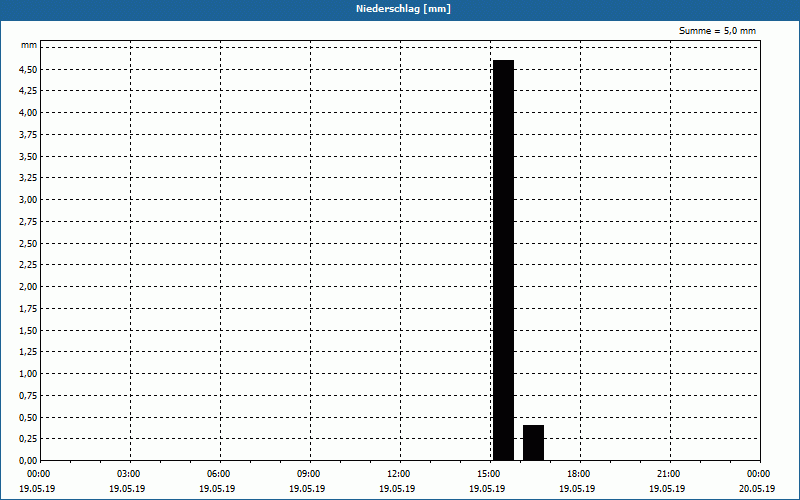
Task: Click the 3,75 y-axis value
Action: pyautogui.click(x=28, y=135)
